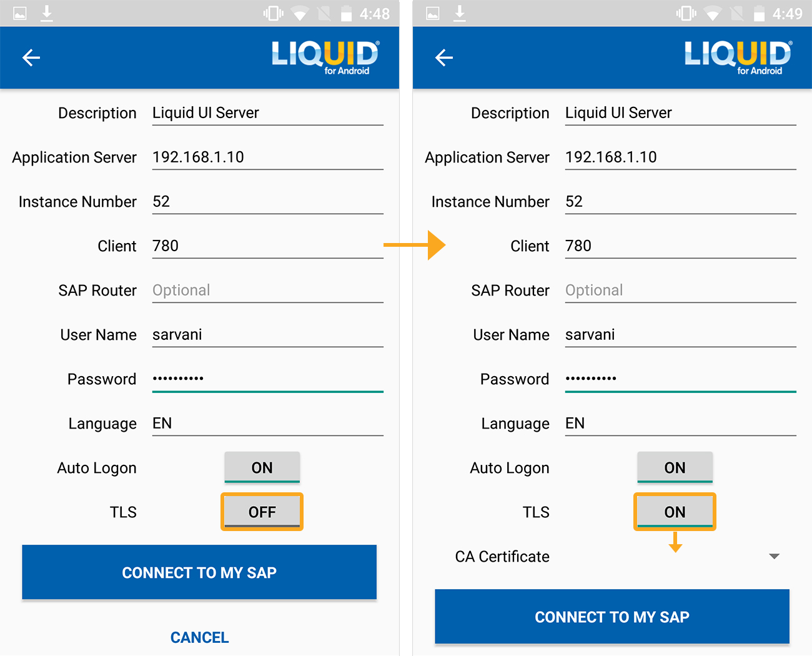Tap the image icon in right status bar

pos(433,13)
